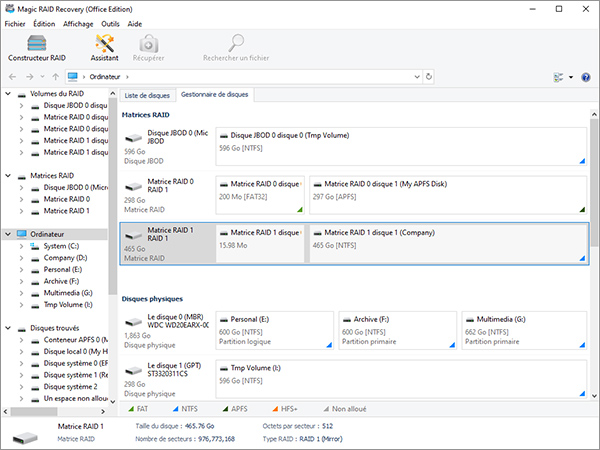
Task: Select Le disque 1 (GPT) icon
Action: [x=133, y=370]
